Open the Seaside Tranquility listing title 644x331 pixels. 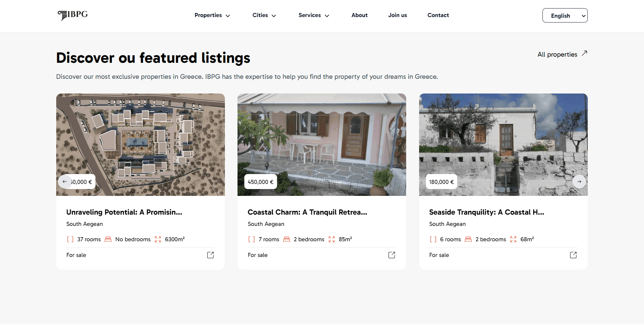coord(486,212)
